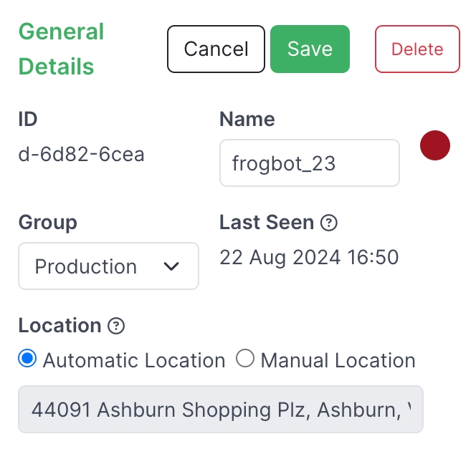Focus the Name field containing frogbot_23
This screenshot has width=476, height=454.
[x=309, y=163]
